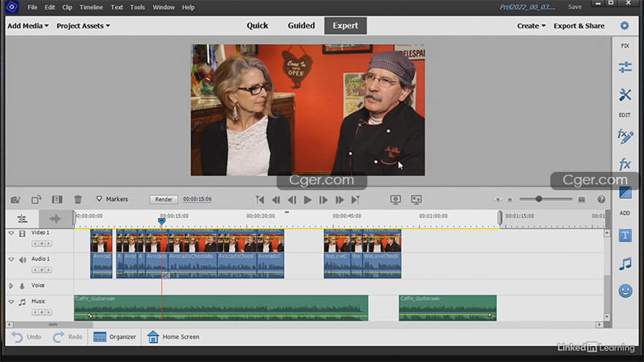The image size is (644, 362).
Task: Open Applied Effects panel icon
Action: coord(625,136)
